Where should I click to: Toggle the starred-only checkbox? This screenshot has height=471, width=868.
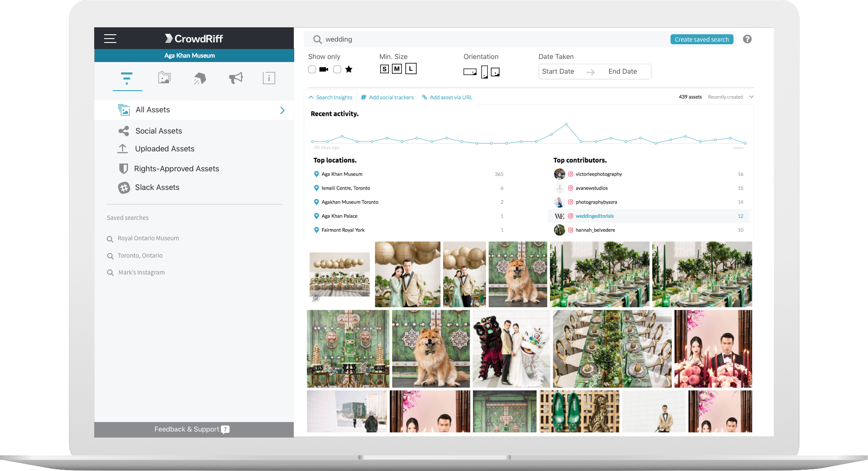pyautogui.click(x=337, y=69)
